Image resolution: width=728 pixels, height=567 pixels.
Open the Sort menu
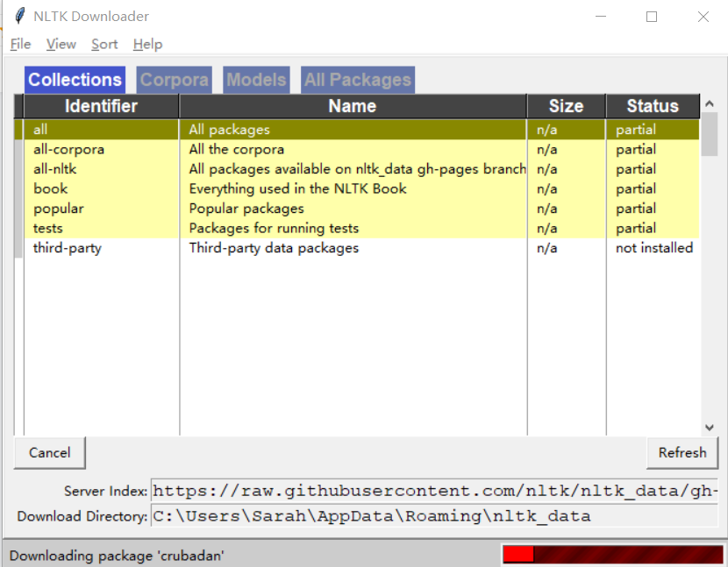[x=104, y=44]
